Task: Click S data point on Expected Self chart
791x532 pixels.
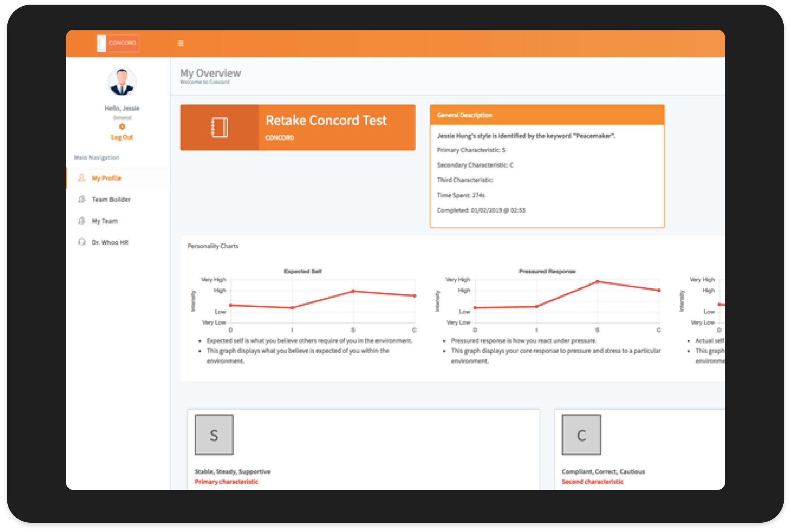Action: [353, 291]
